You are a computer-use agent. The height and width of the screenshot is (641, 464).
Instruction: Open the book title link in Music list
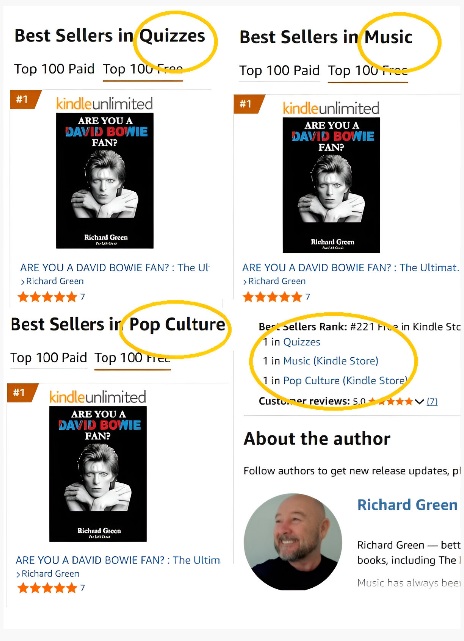tap(350, 268)
